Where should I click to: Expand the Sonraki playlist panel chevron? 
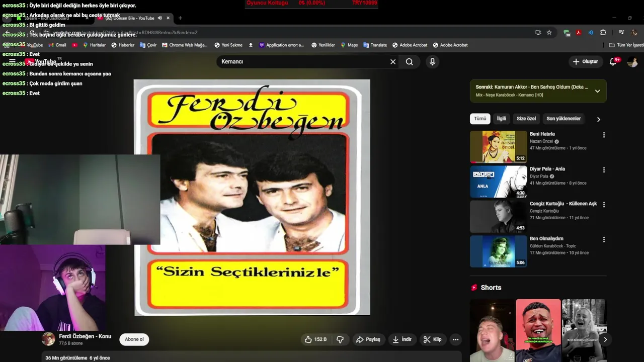coord(597,91)
